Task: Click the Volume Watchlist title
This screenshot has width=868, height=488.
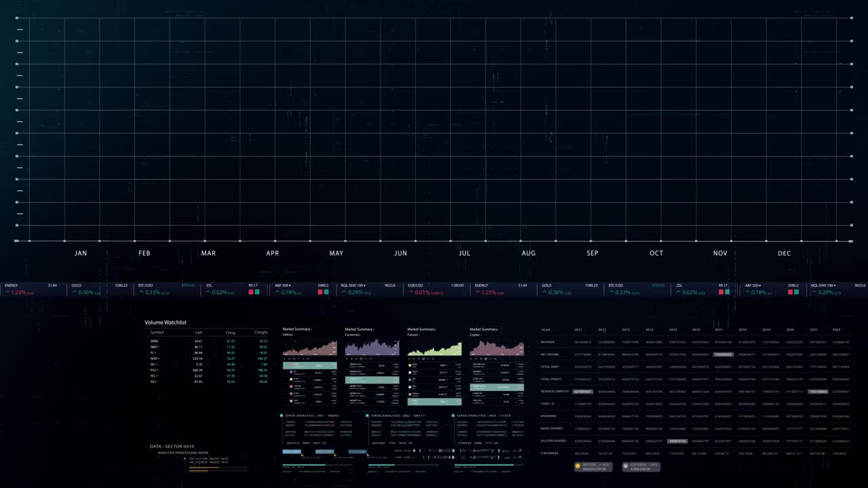Action: pos(165,323)
